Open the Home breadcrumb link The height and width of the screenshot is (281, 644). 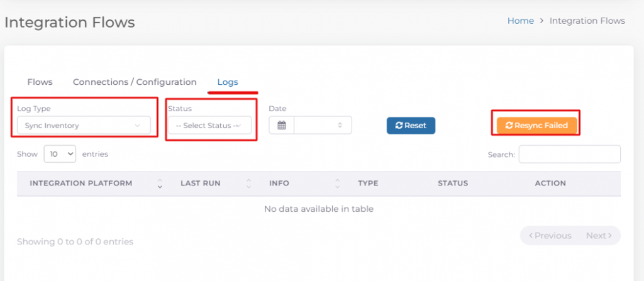(x=520, y=21)
